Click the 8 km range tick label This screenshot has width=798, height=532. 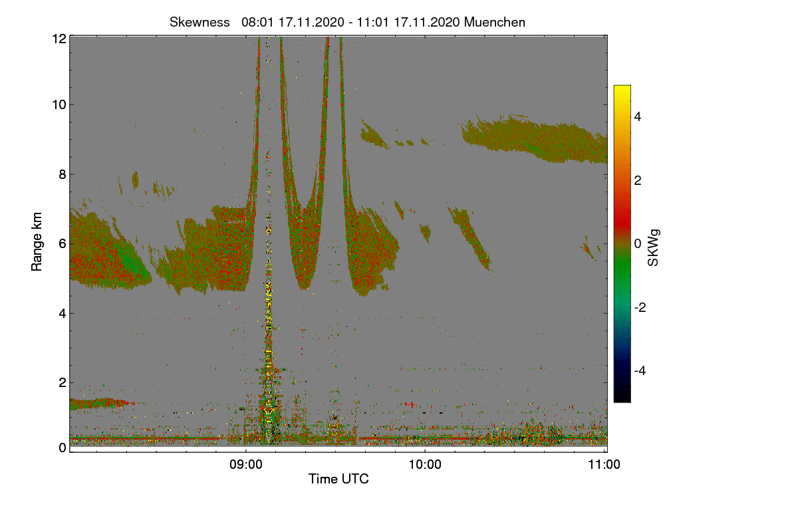point(62,174)
